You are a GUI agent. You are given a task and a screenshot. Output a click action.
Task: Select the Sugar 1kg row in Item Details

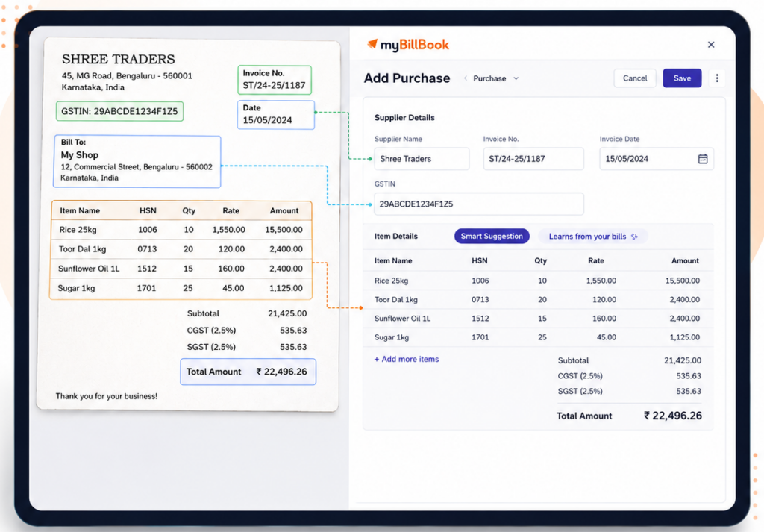(538, 337)
